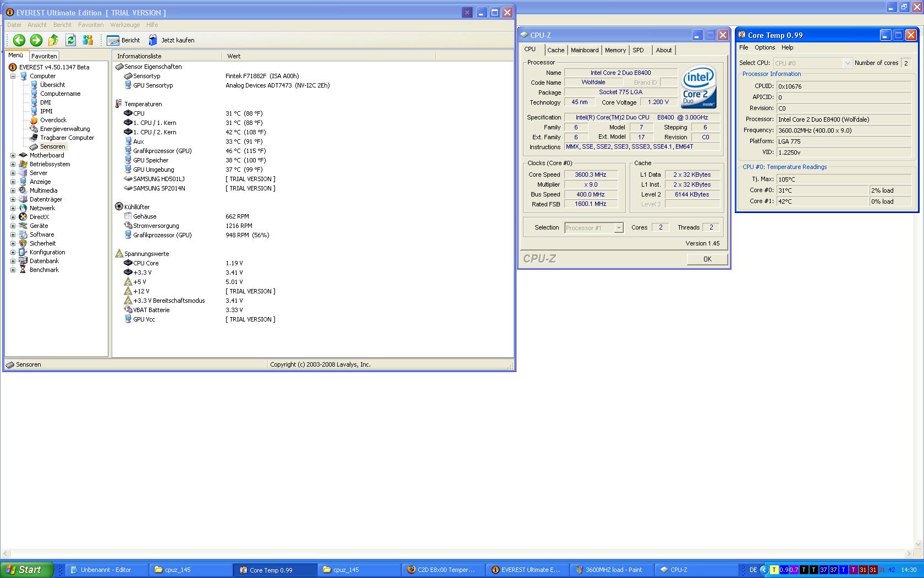The height and width of the screenshot is (578, 924).
Task: Expand the DirectX tree node
Action: (x=13, y=217)
